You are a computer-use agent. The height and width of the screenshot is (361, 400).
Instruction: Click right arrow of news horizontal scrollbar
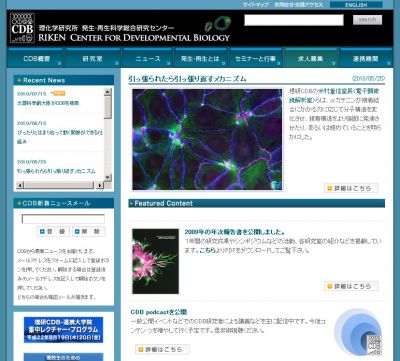99,185
